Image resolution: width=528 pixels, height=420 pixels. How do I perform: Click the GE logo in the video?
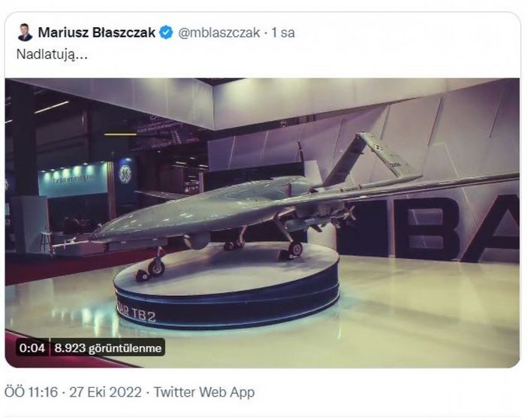[125, 174]
